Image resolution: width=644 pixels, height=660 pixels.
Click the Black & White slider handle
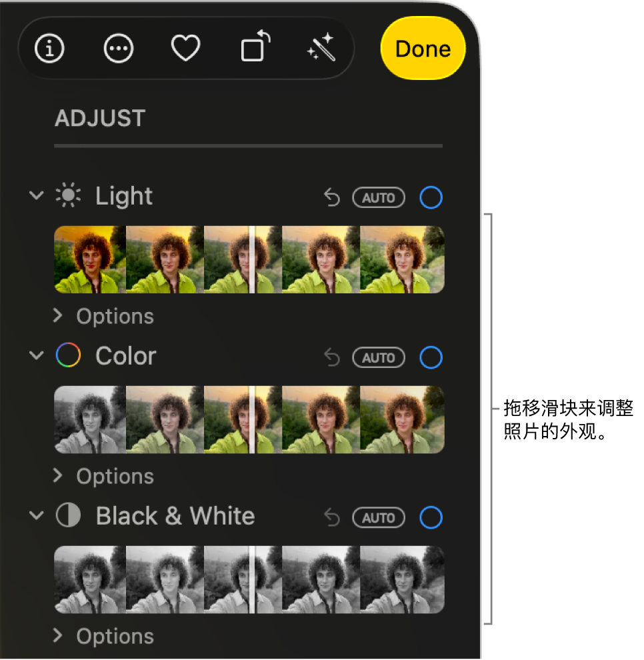coord(252,579)
